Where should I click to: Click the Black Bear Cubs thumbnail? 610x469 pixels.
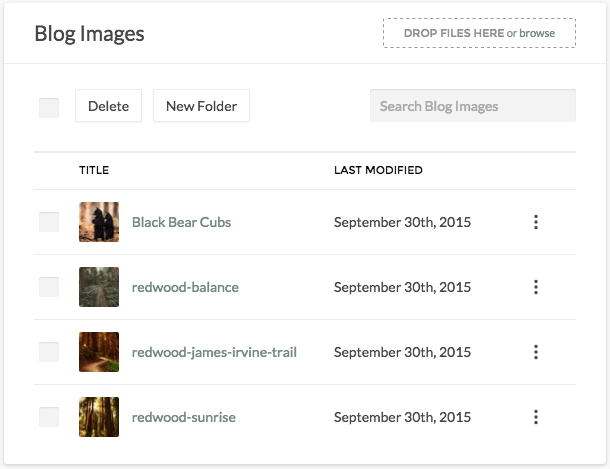click(x=99, y=222)
